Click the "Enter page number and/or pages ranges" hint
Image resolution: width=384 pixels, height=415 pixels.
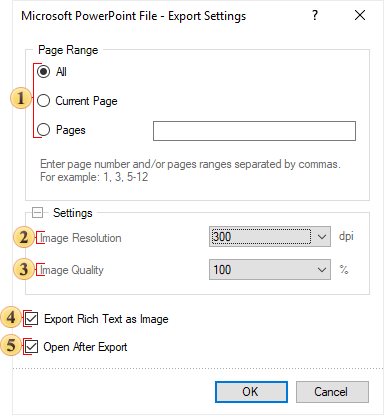coord(190,164)
